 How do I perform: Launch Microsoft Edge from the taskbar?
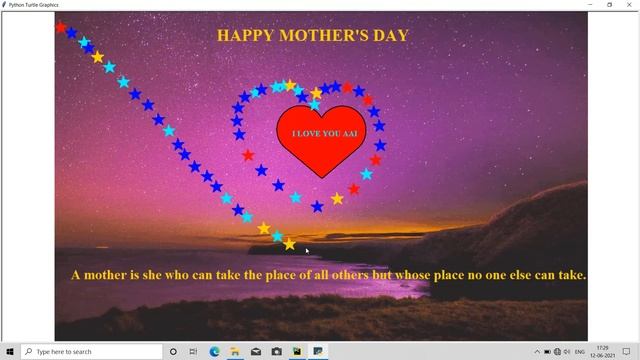pyautogui.click(x=214, y=351)
